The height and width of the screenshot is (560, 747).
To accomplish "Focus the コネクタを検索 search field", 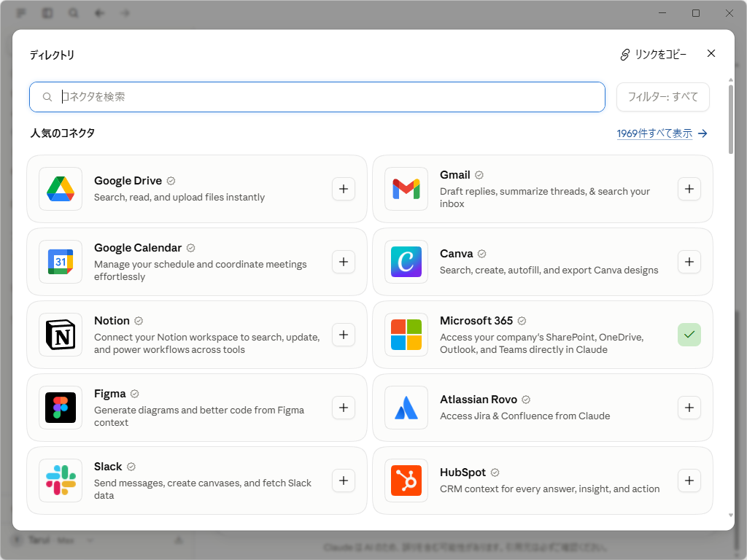I will tap(317, 97).
